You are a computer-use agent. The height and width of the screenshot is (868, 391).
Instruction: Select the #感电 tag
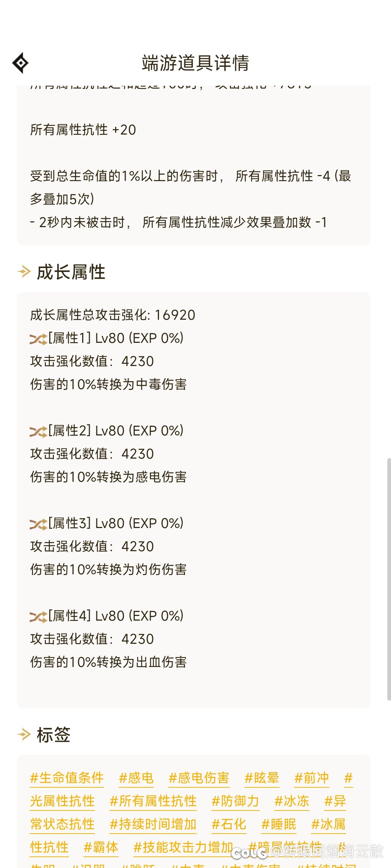tap(136, 778)
